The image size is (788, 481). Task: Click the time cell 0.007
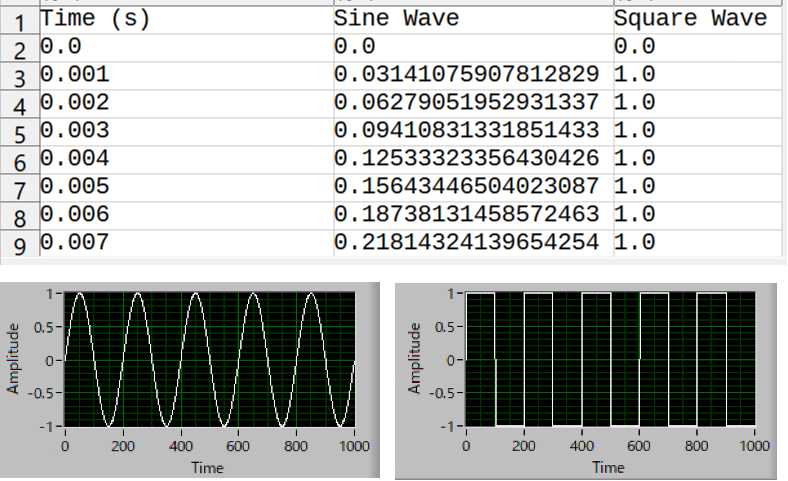click(x=186, y=244)
